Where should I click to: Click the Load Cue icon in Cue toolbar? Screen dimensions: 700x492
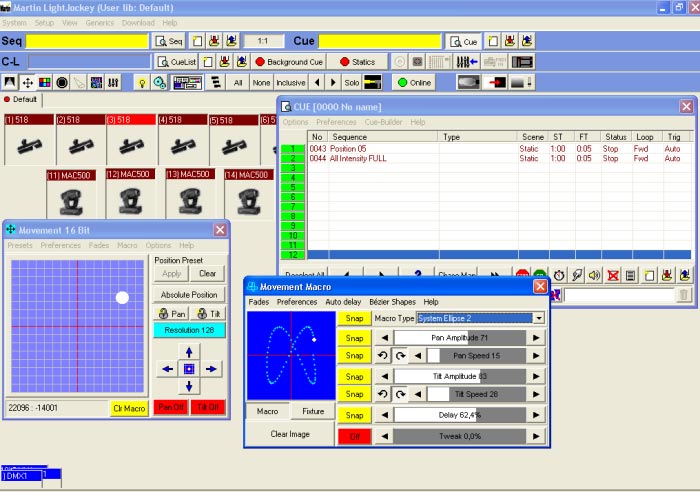[527, 41]
